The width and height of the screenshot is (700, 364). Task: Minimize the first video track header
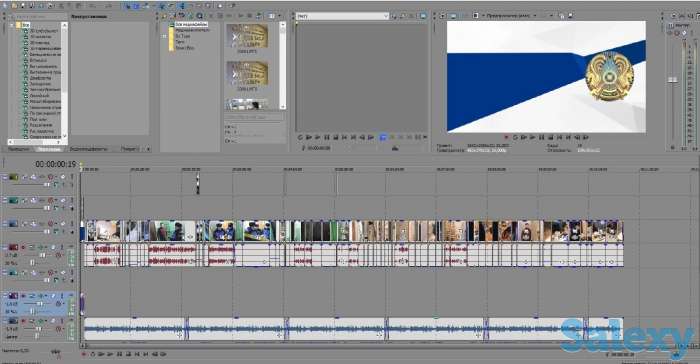pyautogui.click(x=4, y=177)
